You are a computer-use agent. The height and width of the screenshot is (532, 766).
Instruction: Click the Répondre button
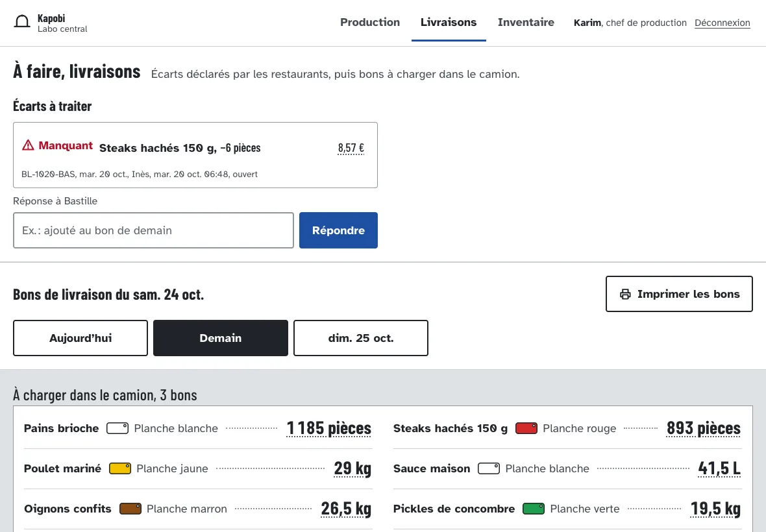(x=338, y=230)
